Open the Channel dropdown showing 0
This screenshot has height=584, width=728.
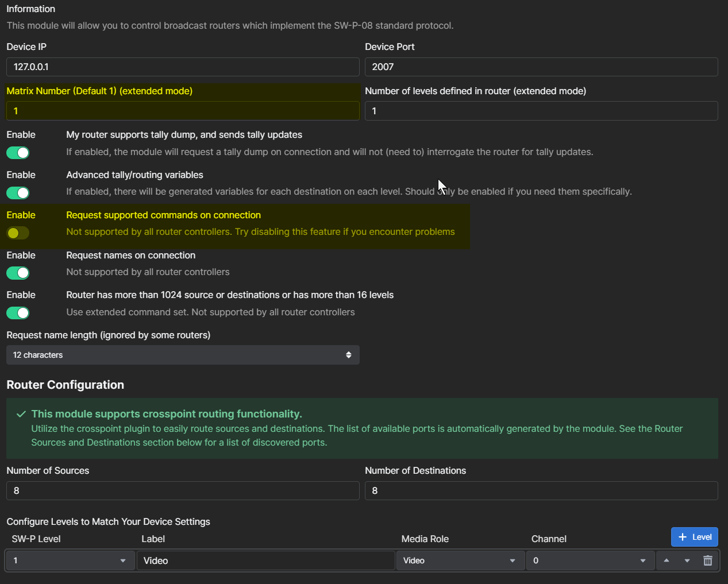[590, 560]
